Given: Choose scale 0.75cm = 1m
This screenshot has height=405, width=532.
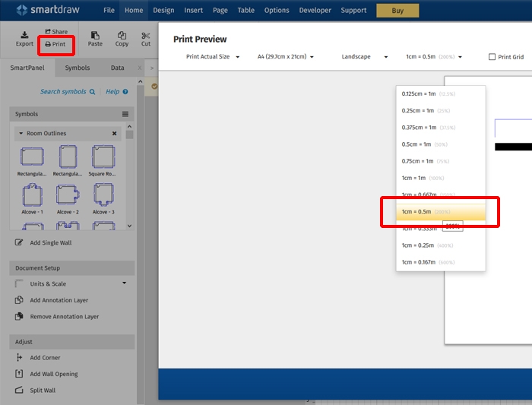Looking at the screenshot, I should click(x=441, y=161).
